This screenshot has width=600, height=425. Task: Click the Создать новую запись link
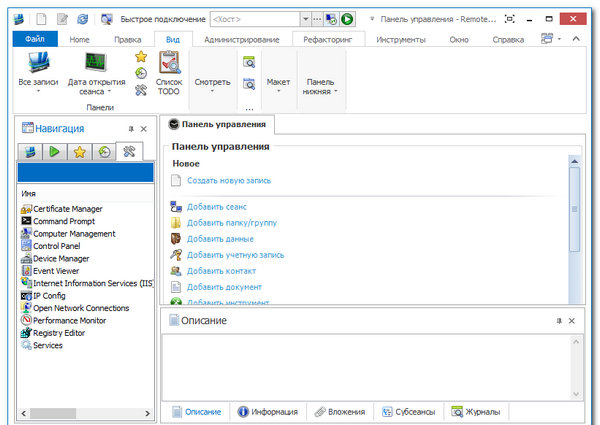pos(228,181)
